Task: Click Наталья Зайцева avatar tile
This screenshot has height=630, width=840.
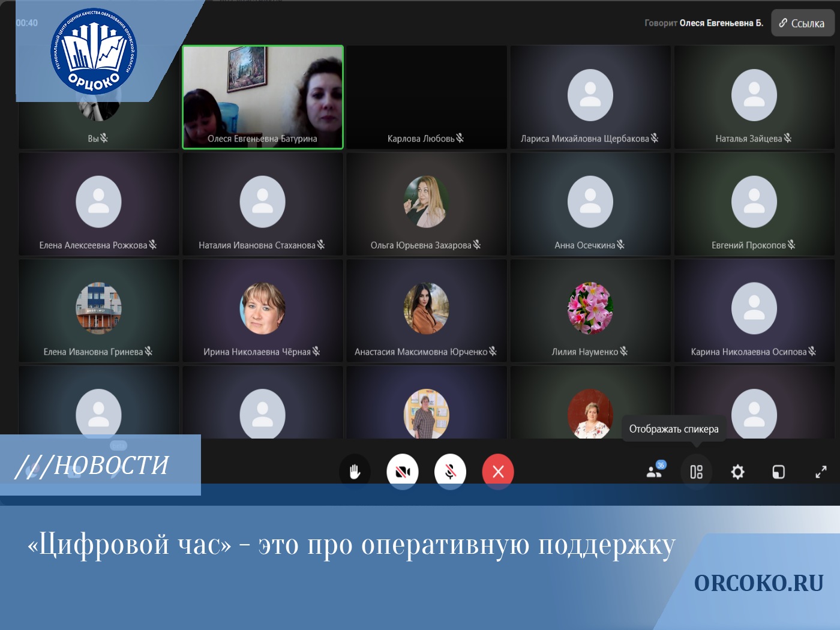Action: (x=754, y=95)
